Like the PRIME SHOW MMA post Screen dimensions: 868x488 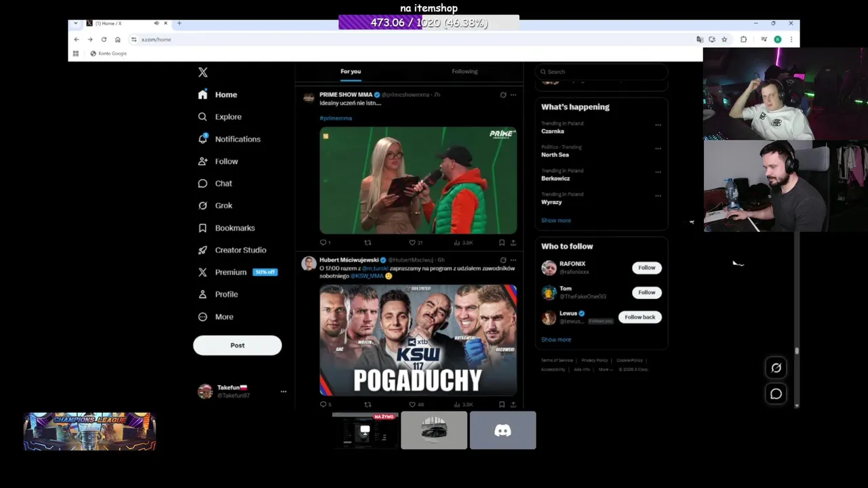(x=416, y=242)
